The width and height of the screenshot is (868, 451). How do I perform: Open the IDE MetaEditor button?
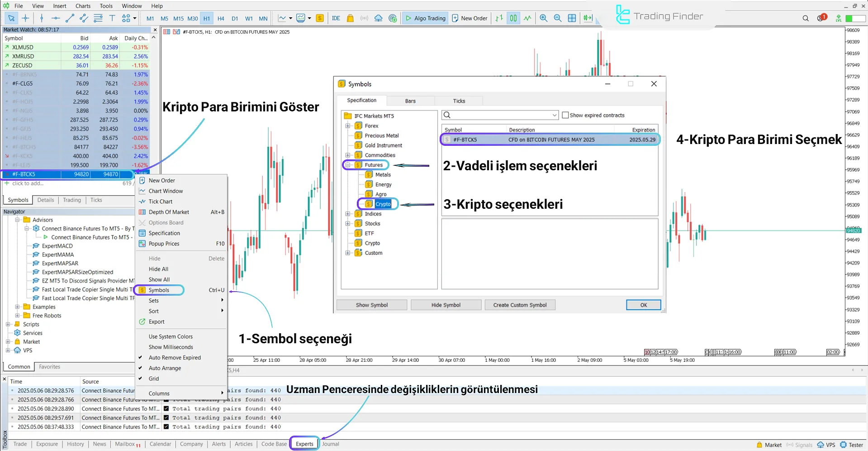point(336,18)
